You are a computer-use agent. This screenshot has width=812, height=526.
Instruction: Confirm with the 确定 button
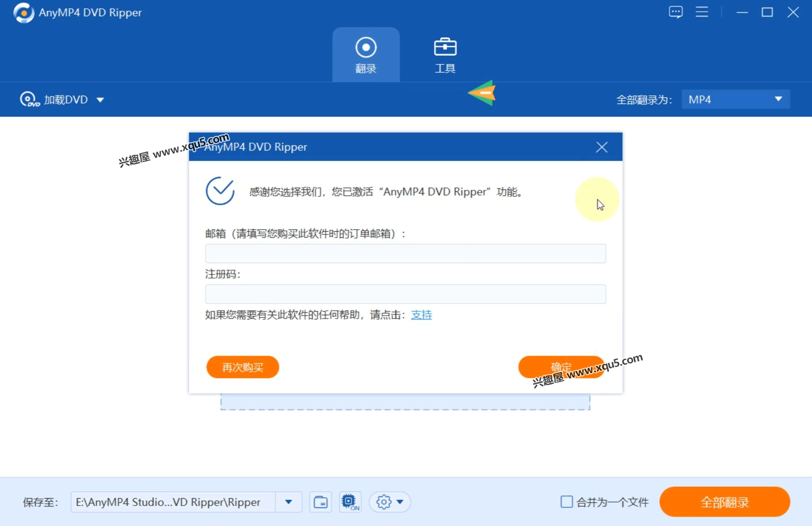[x=561, y=367]
